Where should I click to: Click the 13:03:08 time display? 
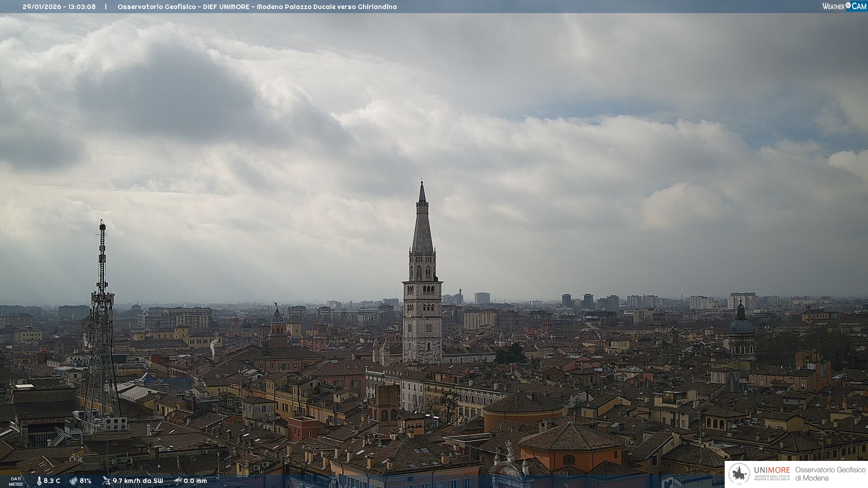point(82,7)
